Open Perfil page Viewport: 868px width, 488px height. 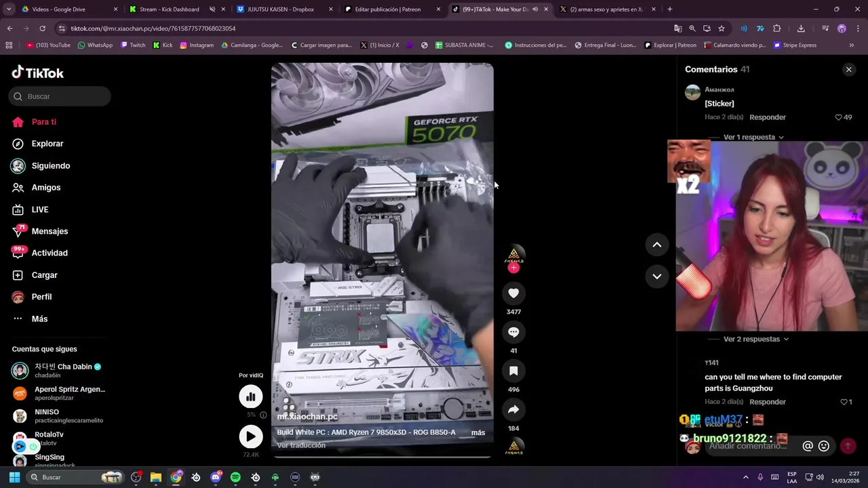click(41, 297)
